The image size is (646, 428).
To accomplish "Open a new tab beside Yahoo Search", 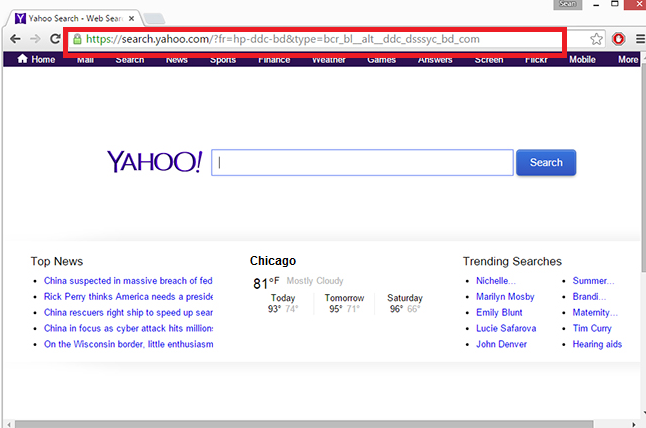I will click(156, 17).
